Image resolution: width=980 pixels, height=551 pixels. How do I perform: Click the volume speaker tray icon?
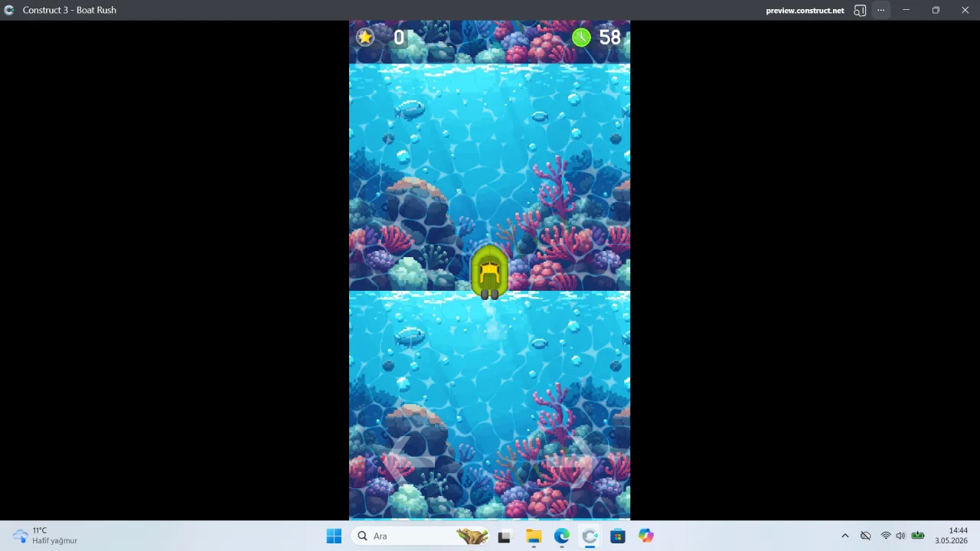[x=900, y=536]
